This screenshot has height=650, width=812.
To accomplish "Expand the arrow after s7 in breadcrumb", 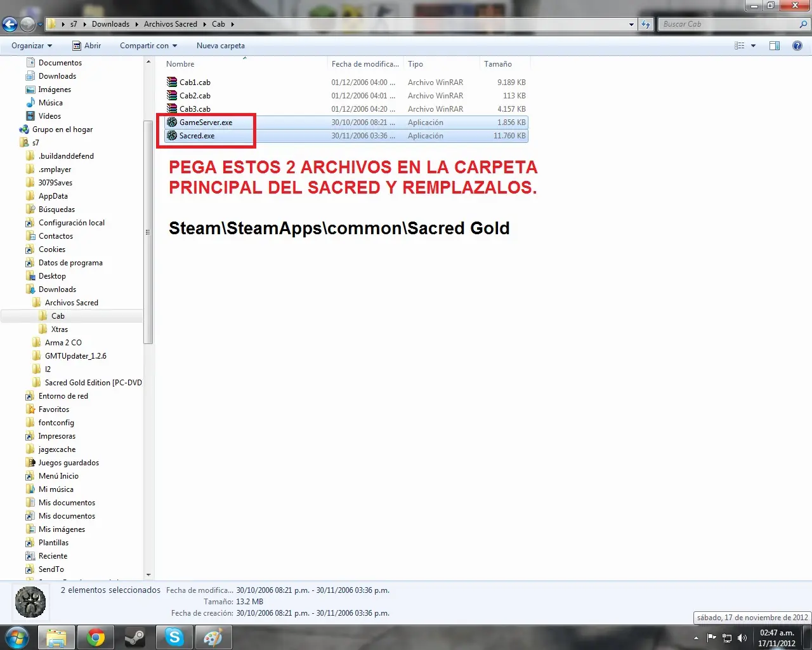I will 85,24.
